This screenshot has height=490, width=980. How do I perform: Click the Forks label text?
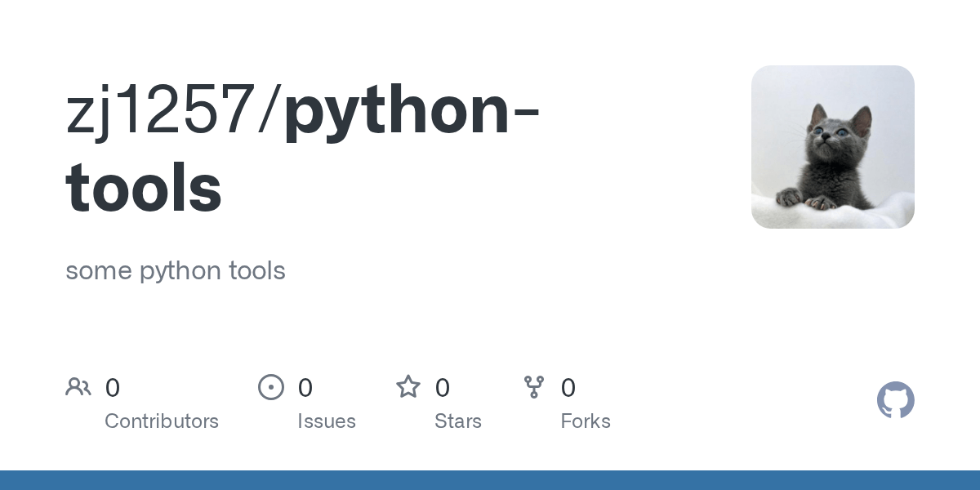click(586, 421)
